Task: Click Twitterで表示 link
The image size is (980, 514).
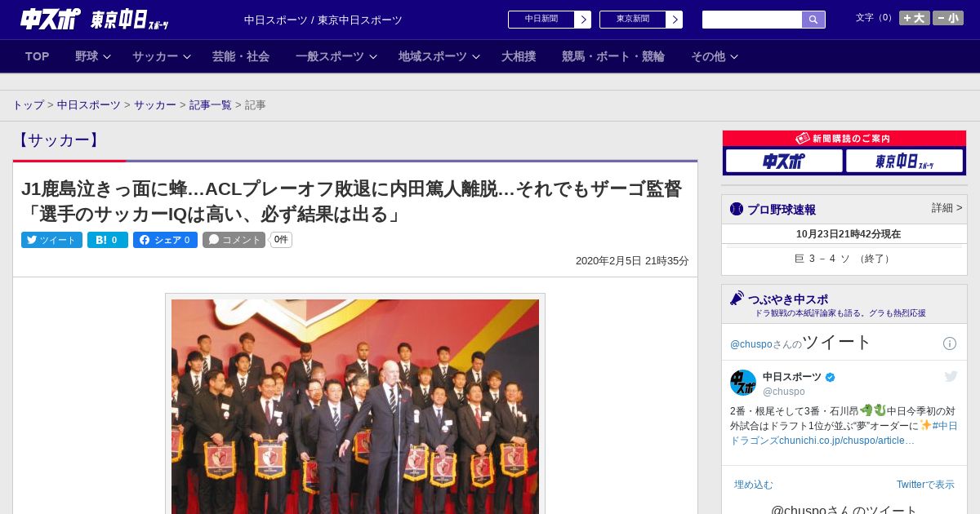Action: 925,485
